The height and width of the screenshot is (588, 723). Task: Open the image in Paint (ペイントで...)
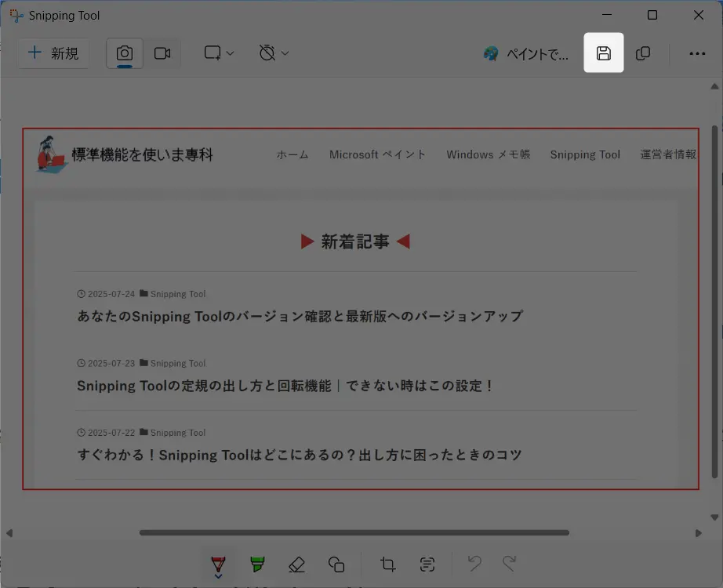pos(526,54)
